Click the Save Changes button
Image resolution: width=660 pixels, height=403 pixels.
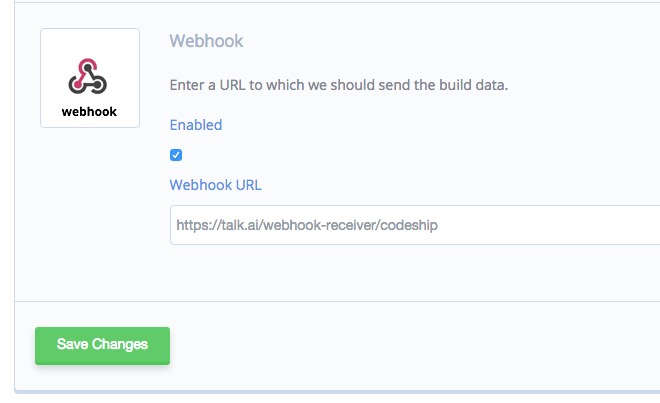[102, 346]
